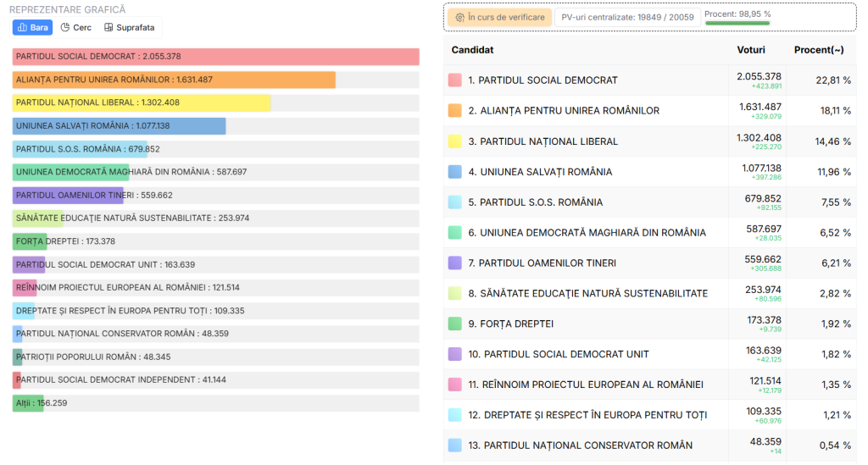Select the Bara chart view tab
The width and height of the screenshot is (868, 465).
[x=32, y=27]
